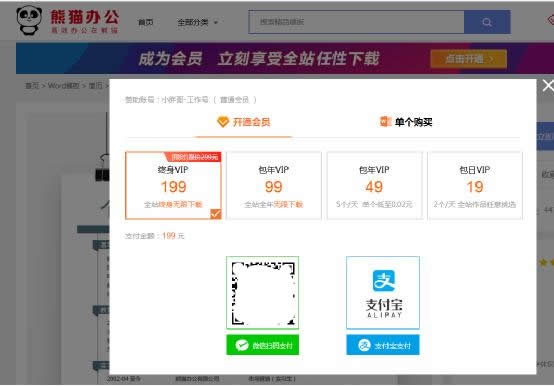This screenshot has height=386, width=554.
Task: Click the WeChat icon on green button
Action: click(x=242, y=345)
